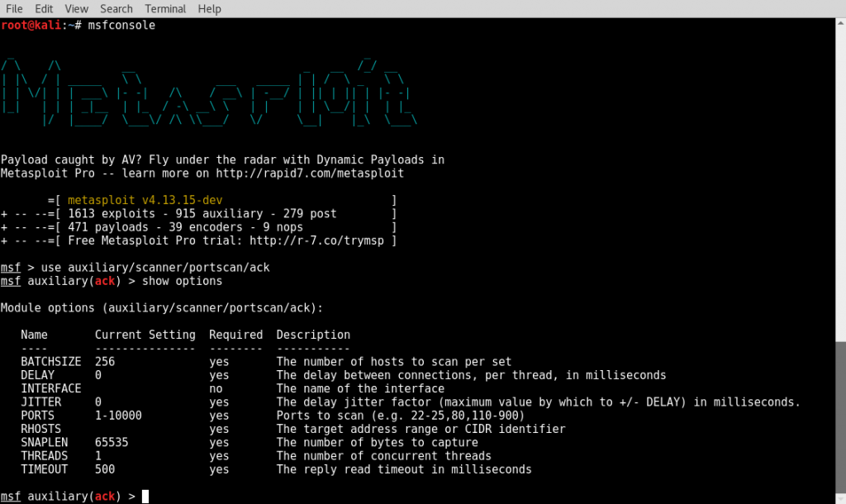Click the BATCHSIZE option name
The height and width of the screenshot is (504, 846).
[x=50, y=362]
